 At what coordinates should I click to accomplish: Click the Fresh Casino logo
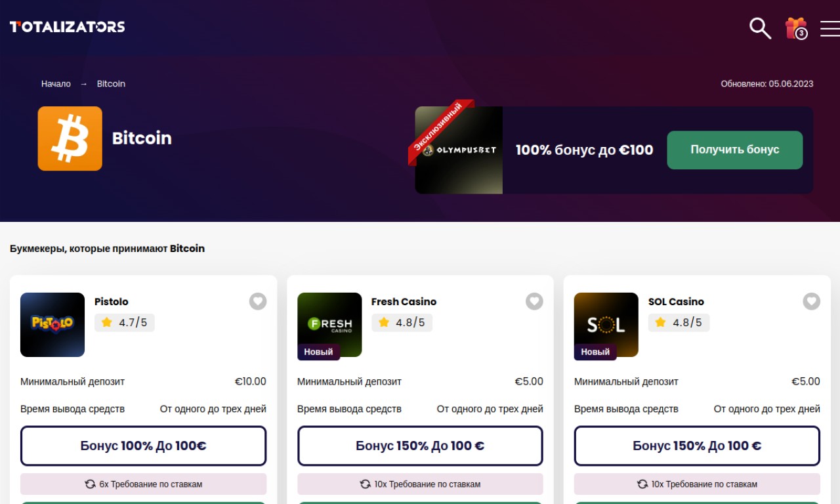[329, 325]
